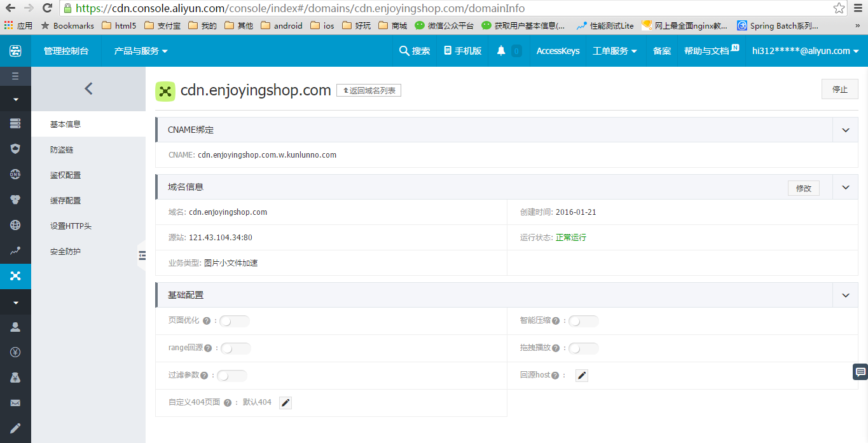Edit 回源host with pencil icon
The height and width of the screenshot is (443, 868).
click(x=582, y=376)
